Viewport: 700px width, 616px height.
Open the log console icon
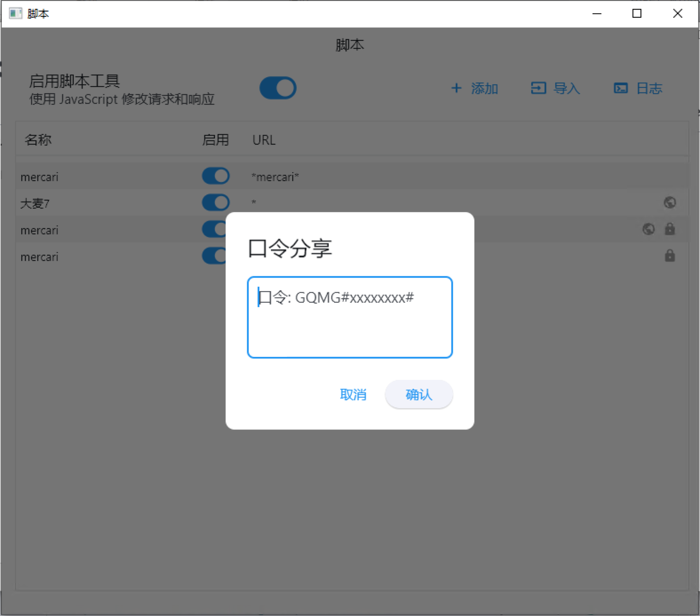coord(620,88)
